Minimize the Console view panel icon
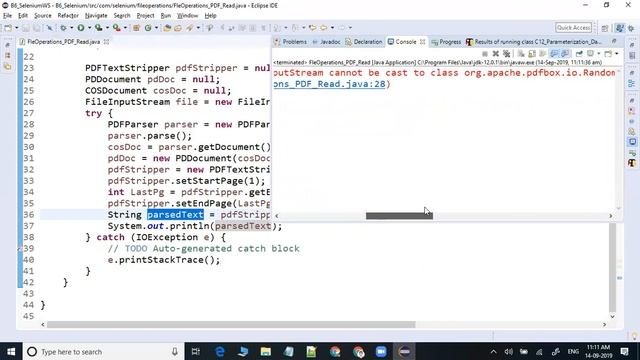 pos(614,41)
